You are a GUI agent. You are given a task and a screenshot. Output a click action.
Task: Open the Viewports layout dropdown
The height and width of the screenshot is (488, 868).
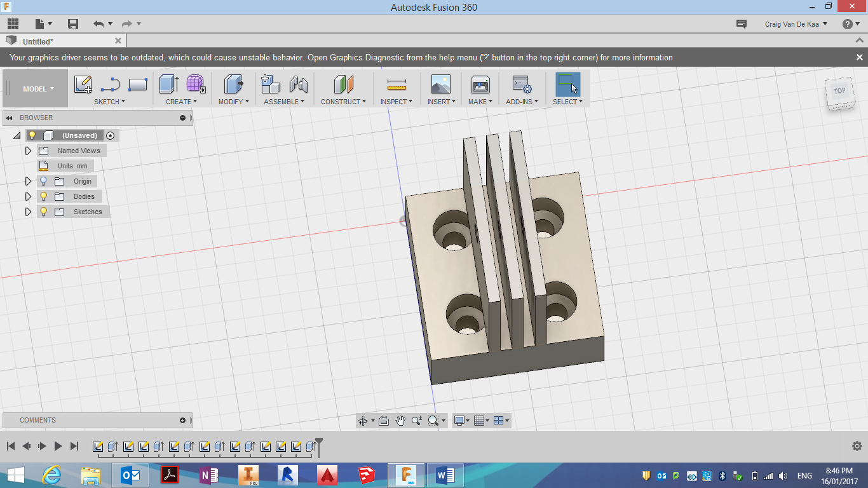501,421
